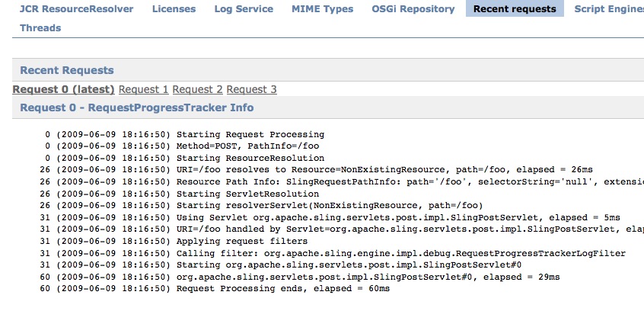Viewport: 644px width, 311px height.
Task: Click the Recent Requests section header
Action: pyautogui.click(x=67, y=70)
